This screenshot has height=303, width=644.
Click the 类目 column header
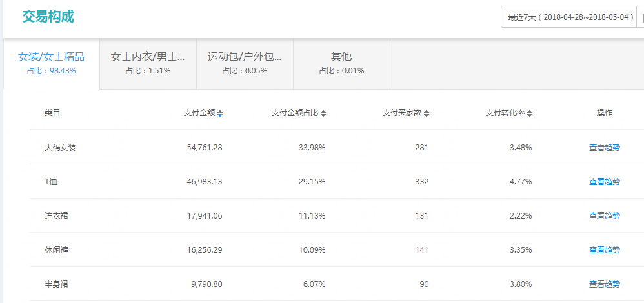click(52, 113)
